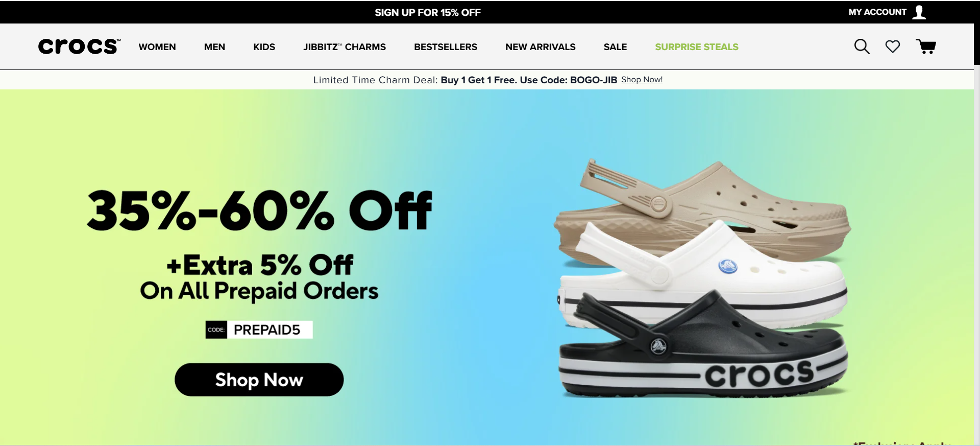Screen dimensions: 980x446
Task: Click the PREPAID5 code box
Action: click(259, 330)
